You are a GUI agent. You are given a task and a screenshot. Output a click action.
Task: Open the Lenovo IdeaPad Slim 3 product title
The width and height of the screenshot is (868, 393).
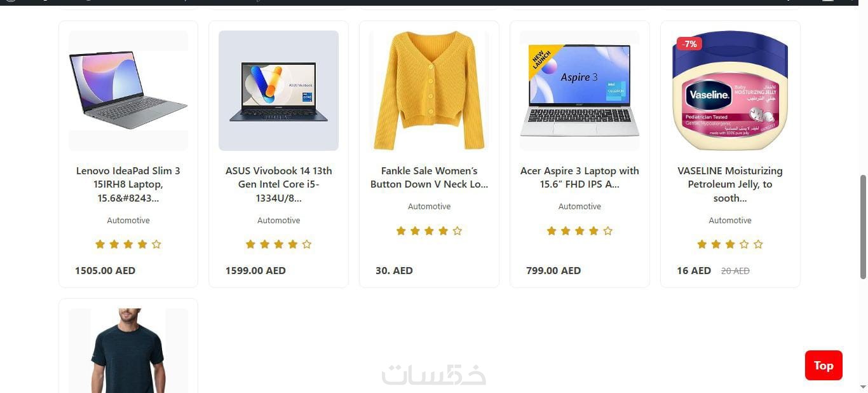128,184
